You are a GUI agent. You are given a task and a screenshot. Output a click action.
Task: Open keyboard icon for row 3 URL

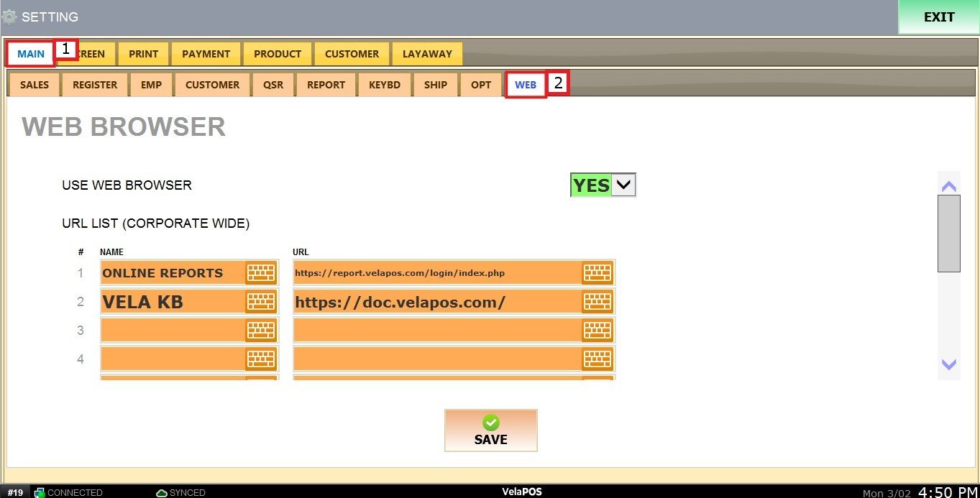tap(597, 331)
